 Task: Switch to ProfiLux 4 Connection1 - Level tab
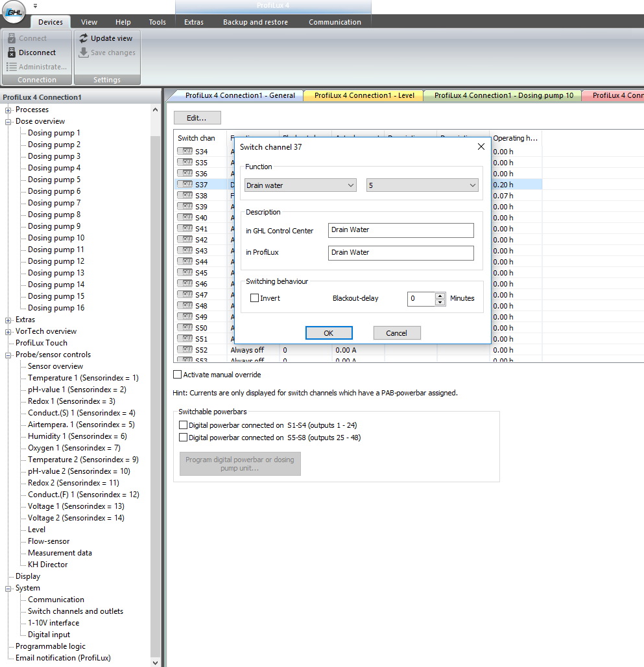(x=364, y=95)
